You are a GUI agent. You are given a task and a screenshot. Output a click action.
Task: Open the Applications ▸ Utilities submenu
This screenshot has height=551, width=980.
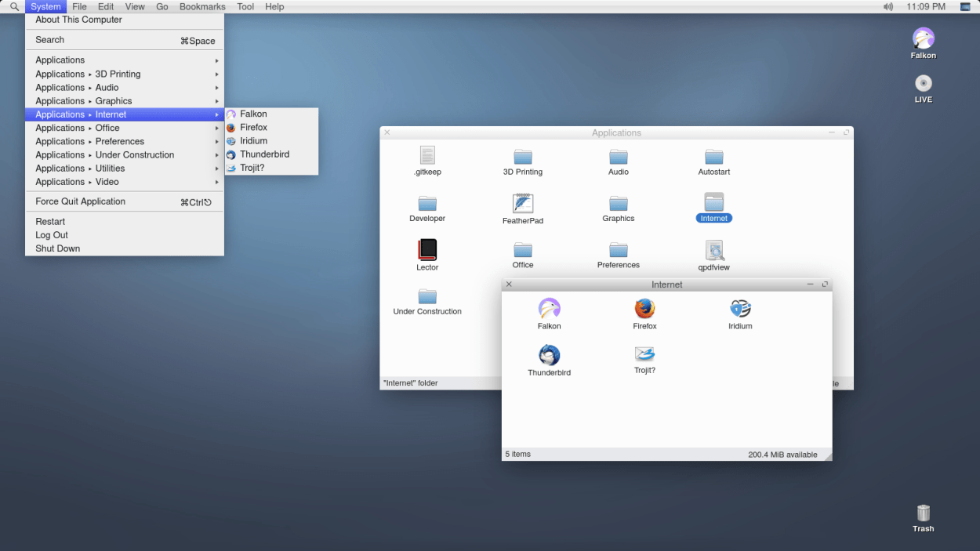[81, 168]
